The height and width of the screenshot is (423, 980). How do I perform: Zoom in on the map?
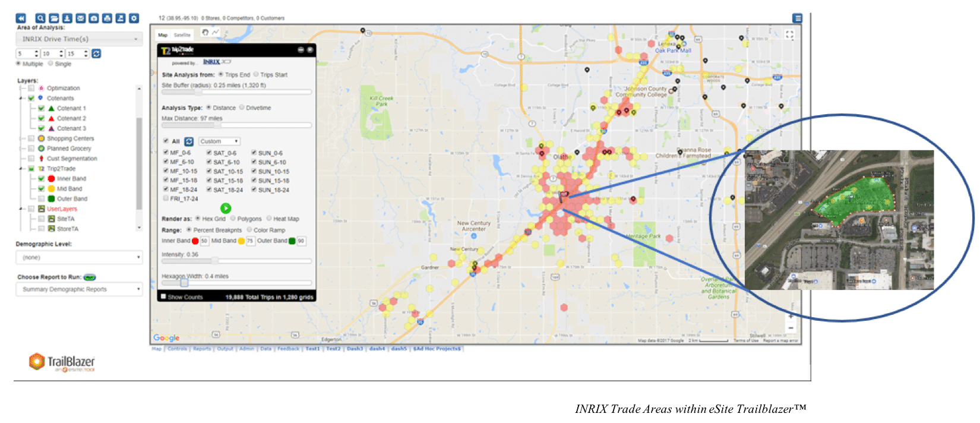[x=791, y=317]
